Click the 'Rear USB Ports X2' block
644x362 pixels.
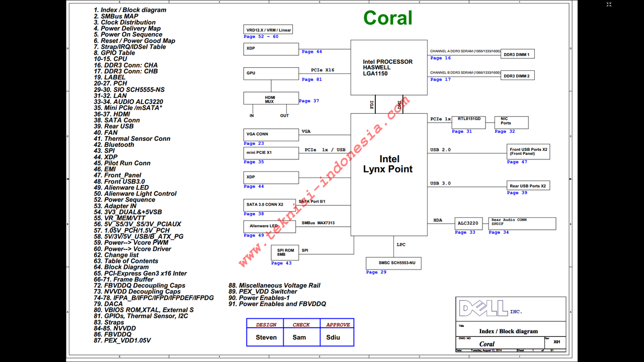[x=528, y=186]
